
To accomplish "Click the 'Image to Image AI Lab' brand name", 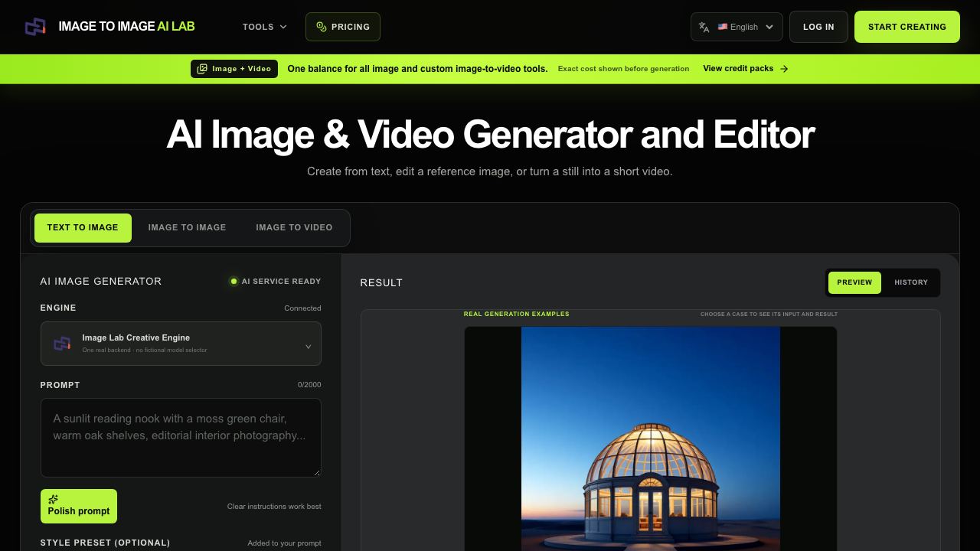I will 126,27.
